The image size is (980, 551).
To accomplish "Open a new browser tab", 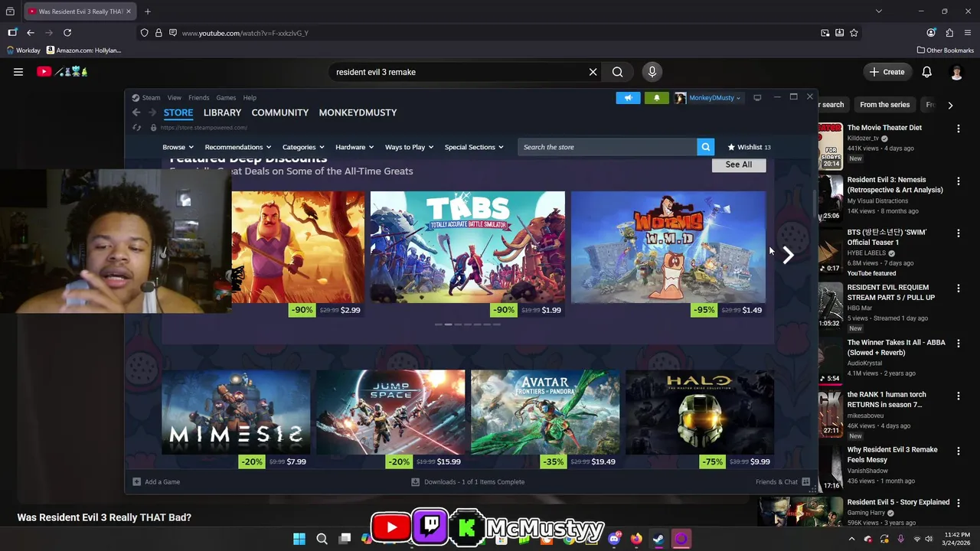I will point(148,11).
